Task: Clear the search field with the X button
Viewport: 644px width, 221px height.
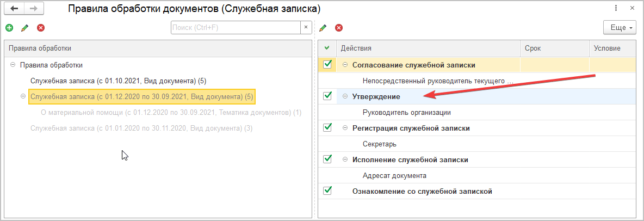Action: click(306, 27)
